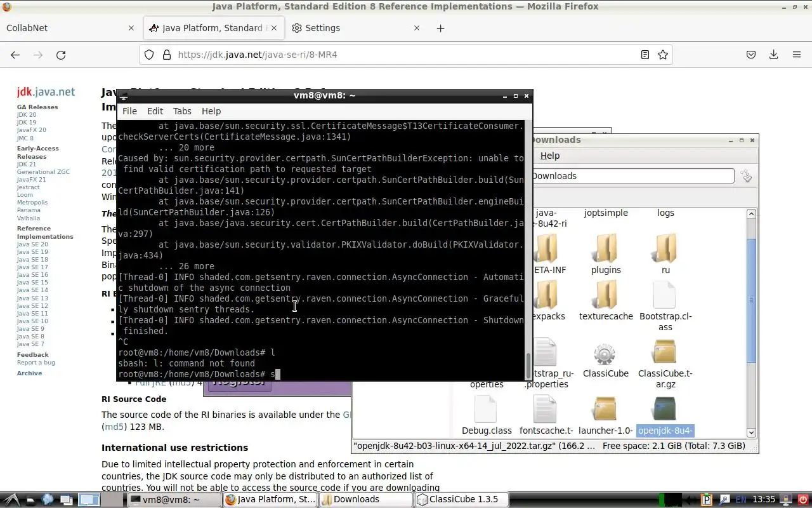
Task: Select the openjdk-8u4 archive icon
Action: click(665, 409)
